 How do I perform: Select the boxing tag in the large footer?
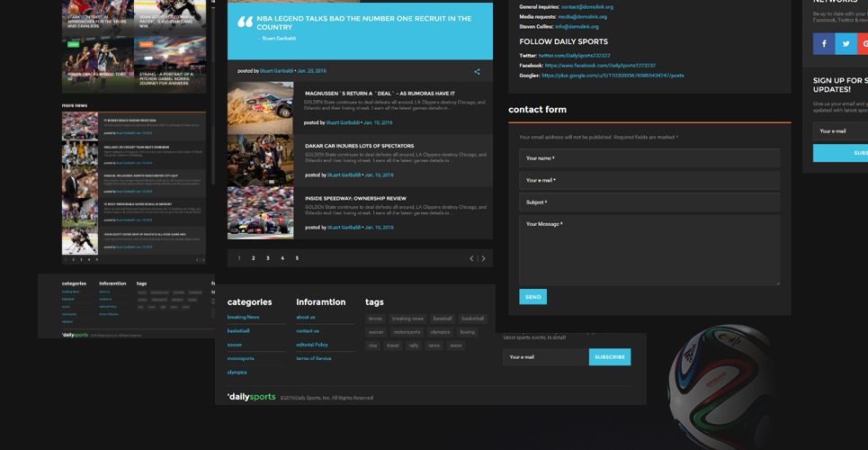click(468, 332)
